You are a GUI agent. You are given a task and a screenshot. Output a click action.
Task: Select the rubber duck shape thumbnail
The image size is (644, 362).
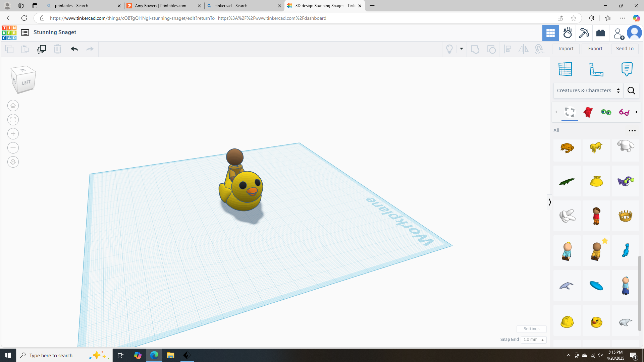pos(596,321)
